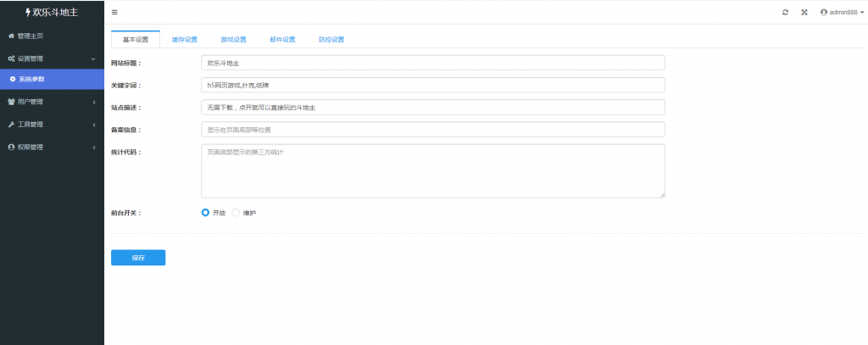Collapse the 设置管理 sidebar section
This screenshot has height=345, width=868.
[51, 58]
